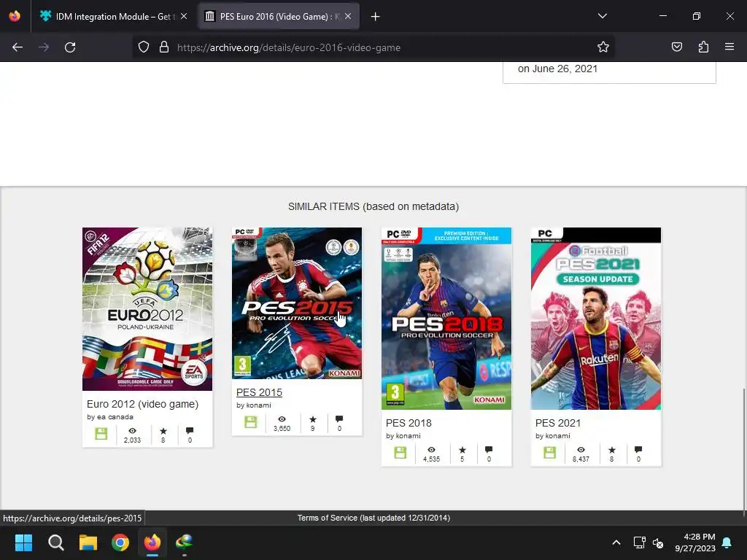
Task: Open a new tab with plus button
Action: coord(376,17)
